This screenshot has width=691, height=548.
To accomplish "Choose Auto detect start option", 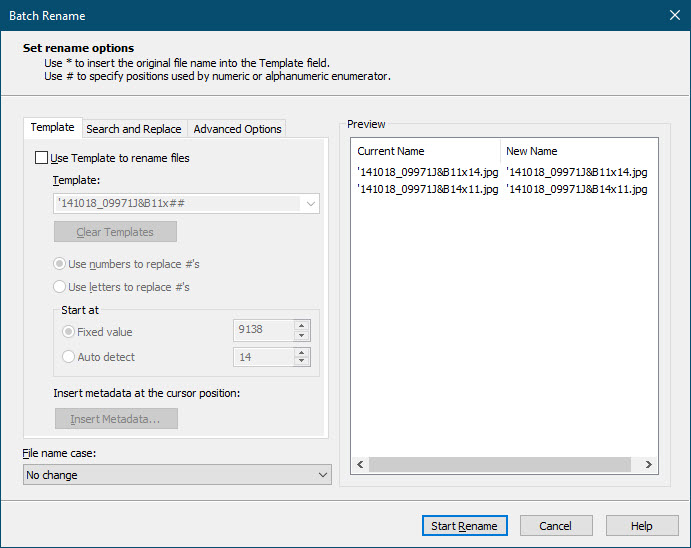I will pos(68,357).
